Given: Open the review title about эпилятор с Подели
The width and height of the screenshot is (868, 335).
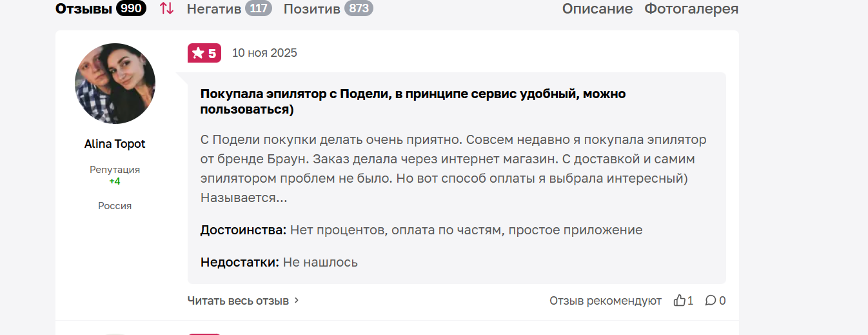Looking at the screenshot, I should click(413, 101).
